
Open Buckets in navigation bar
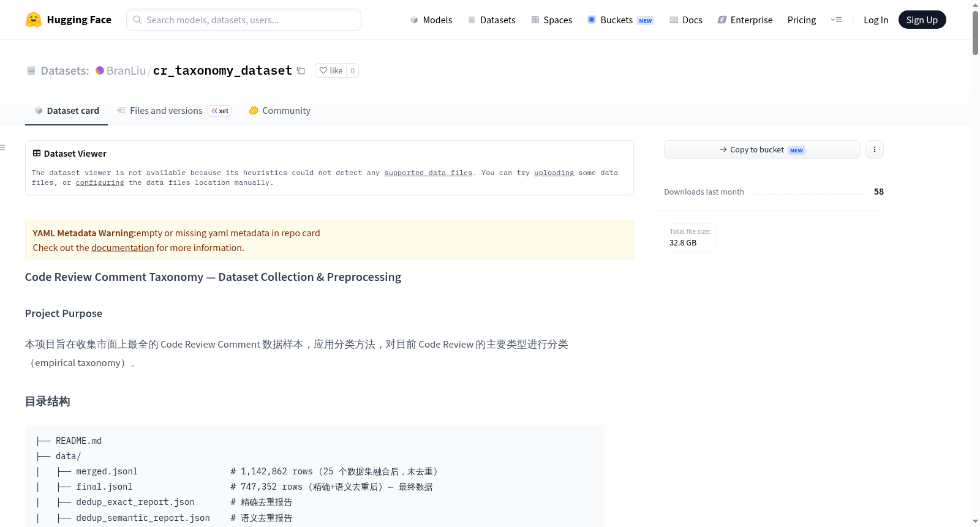click(x=620, y=20)
